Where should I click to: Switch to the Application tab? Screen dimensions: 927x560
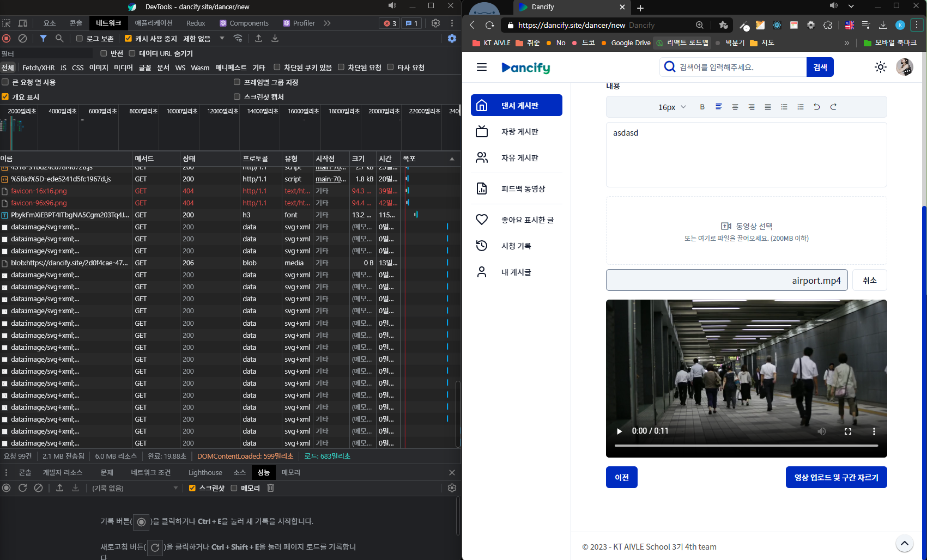pos(154,23)
